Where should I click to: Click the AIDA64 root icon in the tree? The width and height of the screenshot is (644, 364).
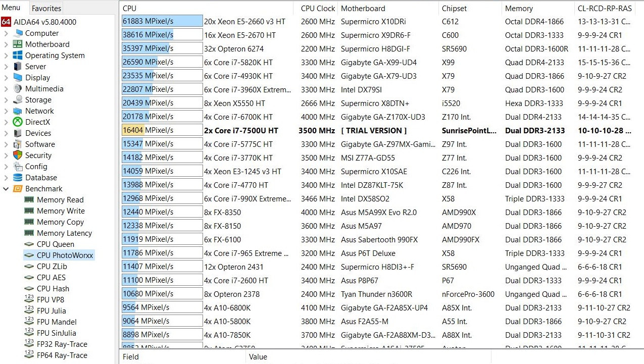click(6, 22)
